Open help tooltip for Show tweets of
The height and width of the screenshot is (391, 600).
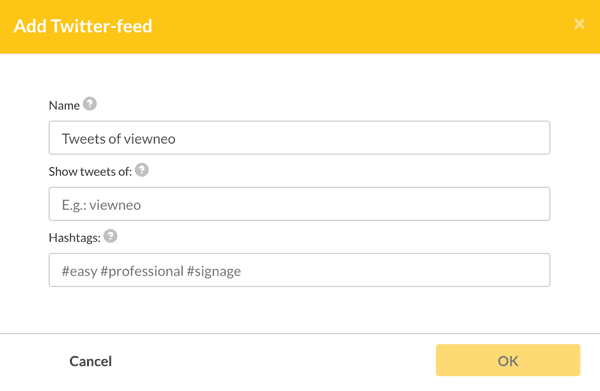click(142, 170)
